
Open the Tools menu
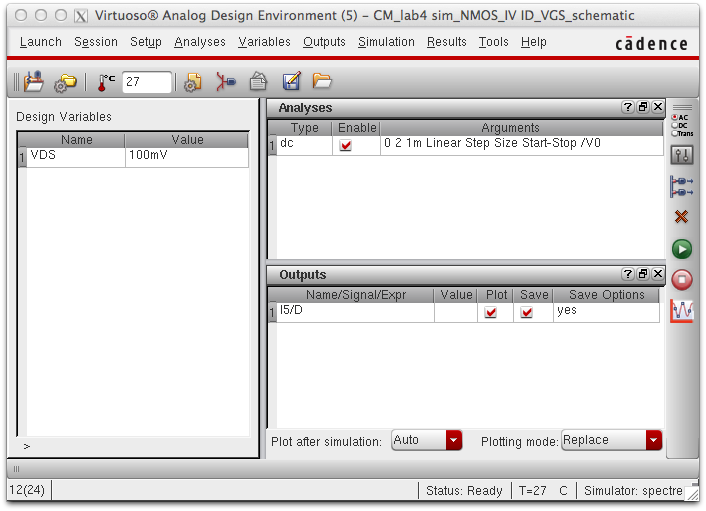[493, 42]
